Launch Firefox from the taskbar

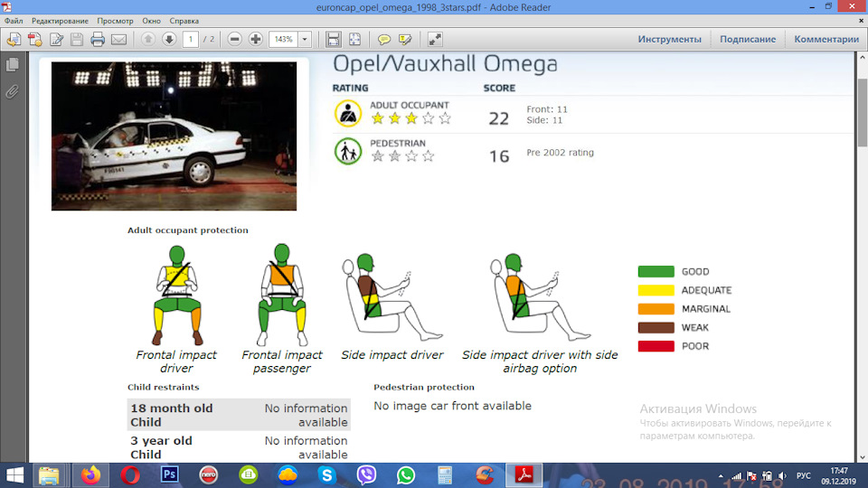(90, 475)
